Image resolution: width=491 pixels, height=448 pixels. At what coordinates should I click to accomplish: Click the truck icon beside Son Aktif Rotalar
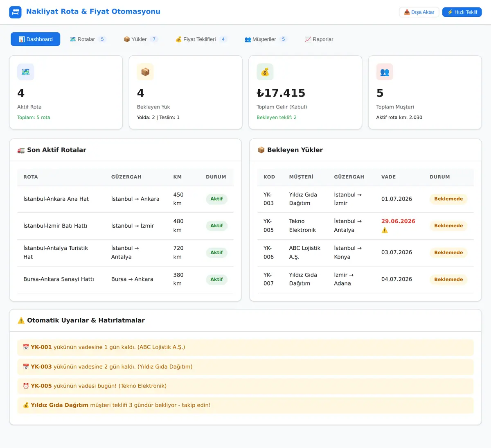point(21,150)
